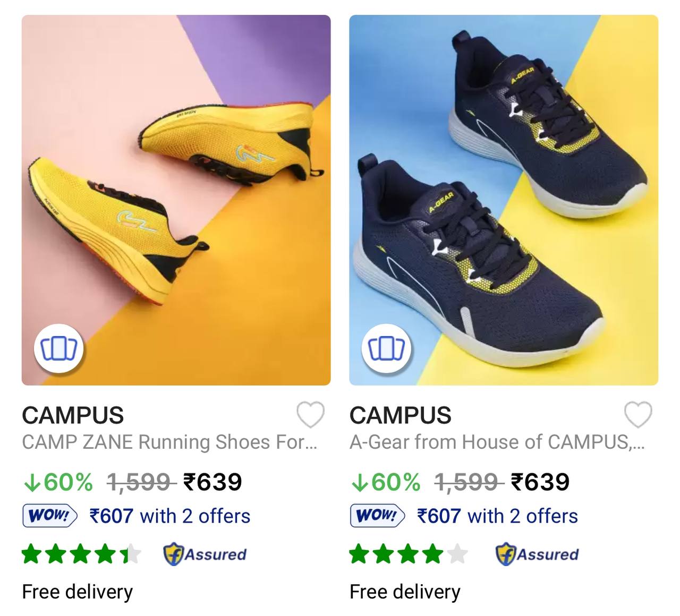Click star rating of CAMP ZANE shoes
The width and height of the screenshot is (680, 616).
81,554
